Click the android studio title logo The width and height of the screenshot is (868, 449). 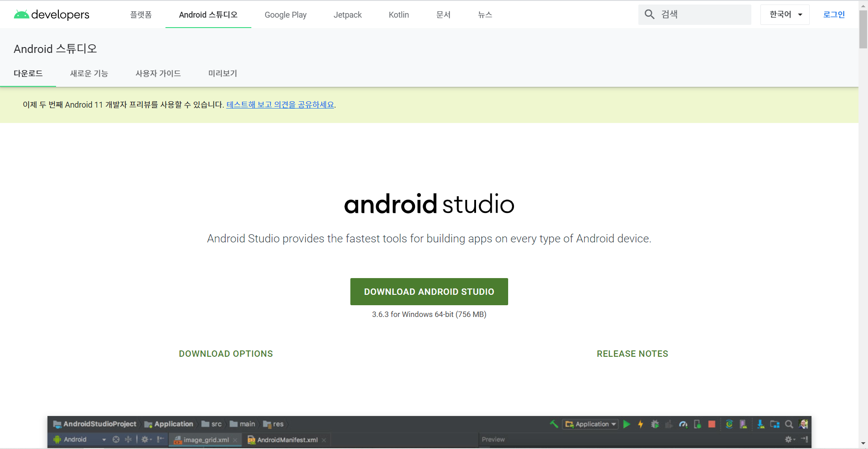(429, 204)
